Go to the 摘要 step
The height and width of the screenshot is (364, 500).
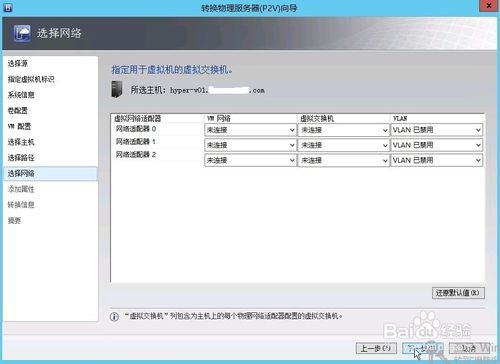(14, 220)
